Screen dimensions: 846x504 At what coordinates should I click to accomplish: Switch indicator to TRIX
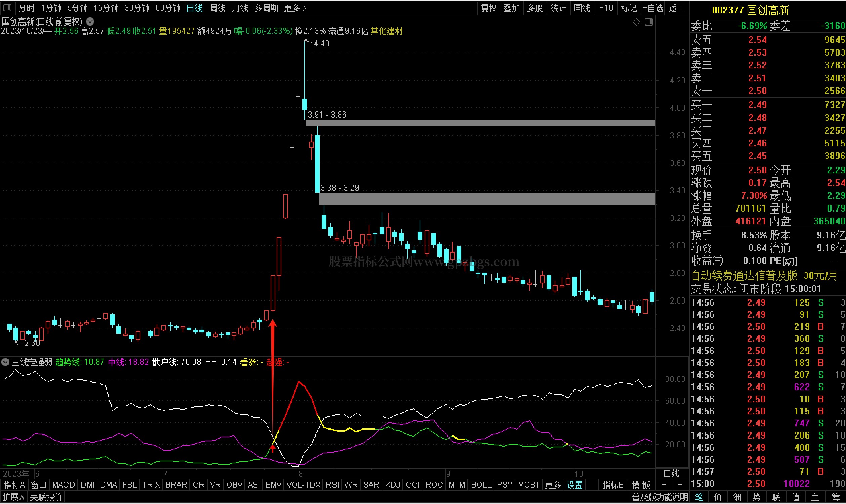tap(151, 485)
